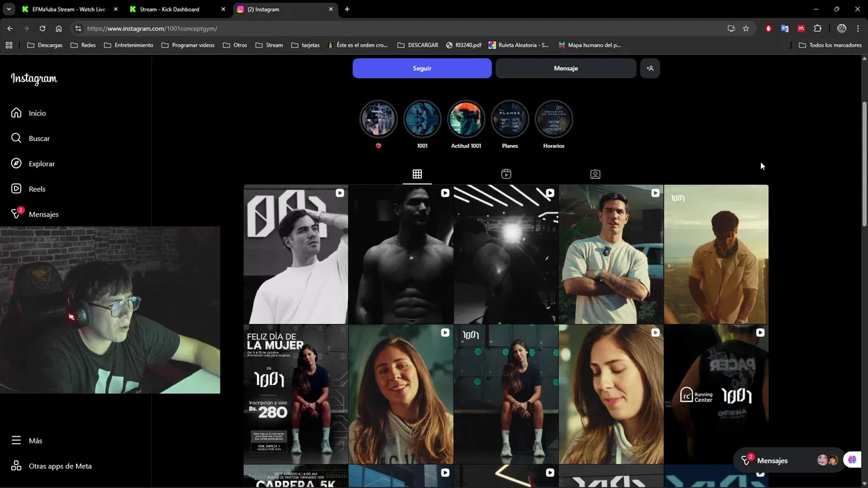The width and height of the screenshot is (868, 488).
Task: Open the Descargas bookmark folder
Action: [45, 45]
